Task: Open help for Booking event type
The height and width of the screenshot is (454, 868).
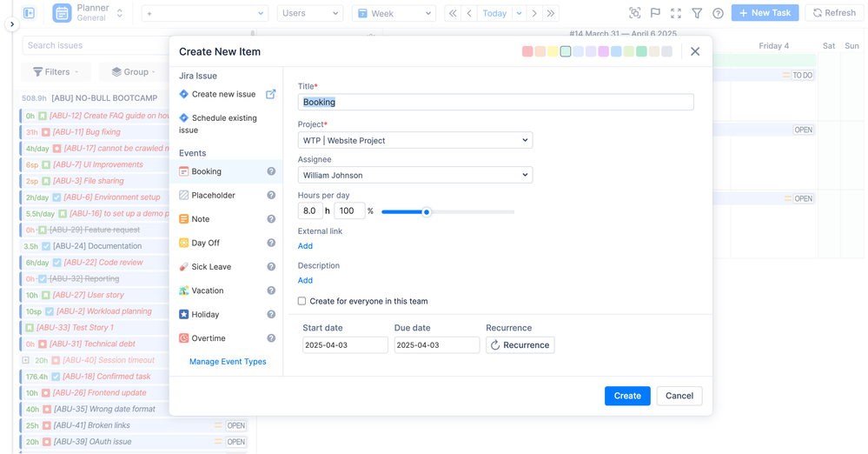Action: [271, 171]
